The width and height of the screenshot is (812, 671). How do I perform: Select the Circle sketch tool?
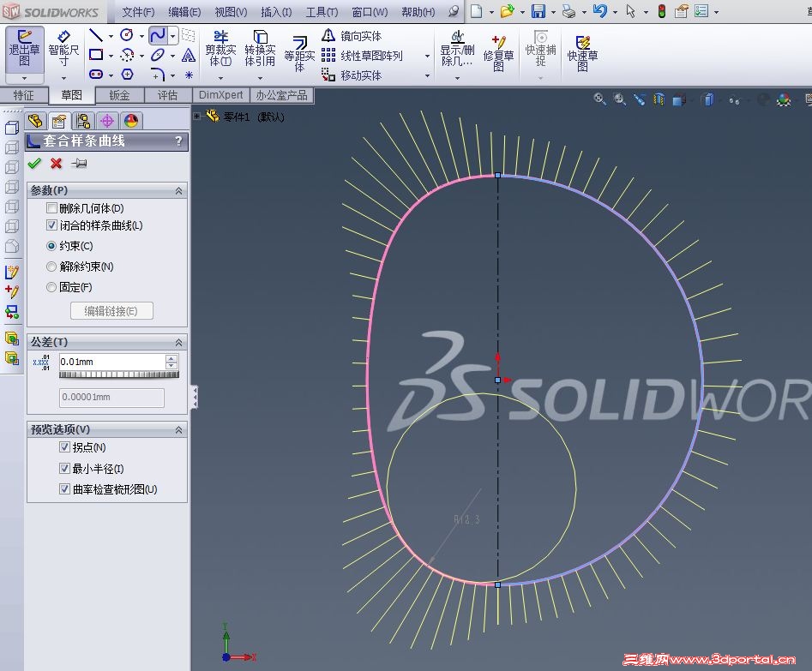click(127, 34)
